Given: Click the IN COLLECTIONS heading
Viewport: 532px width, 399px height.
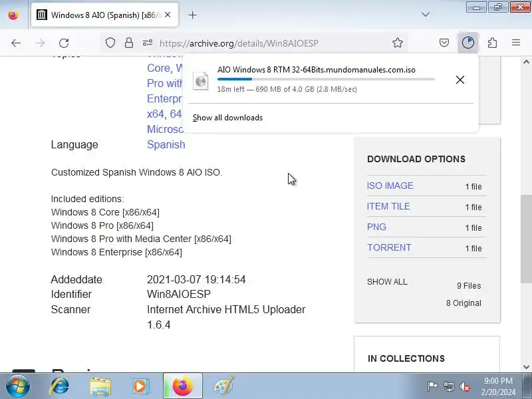Looking at the screenshot, I should coord(406,358).
